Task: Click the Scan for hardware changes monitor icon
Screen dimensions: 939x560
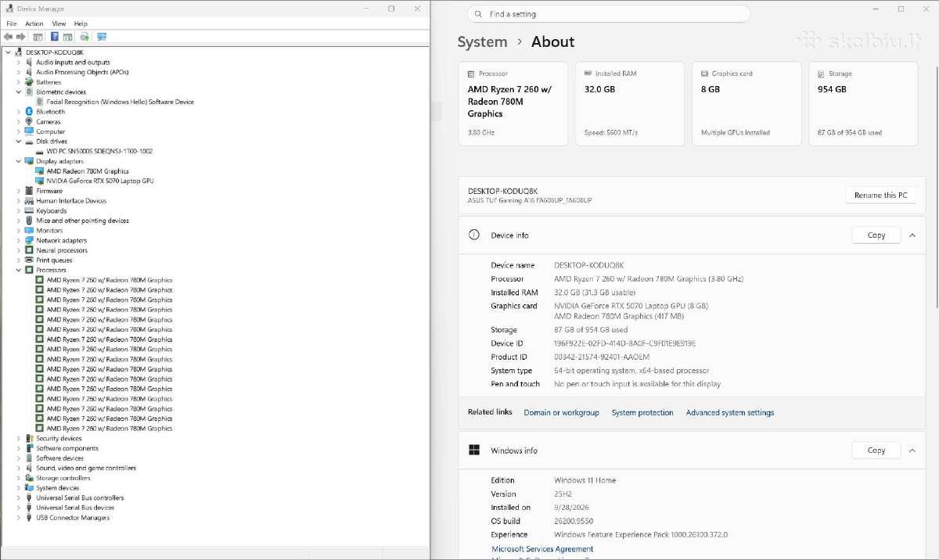Action: point(102,37)
